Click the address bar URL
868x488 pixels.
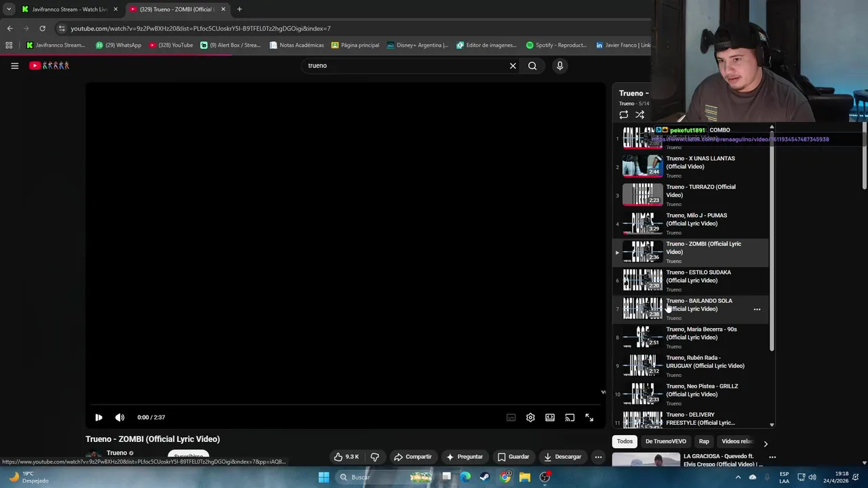point(201,28)
